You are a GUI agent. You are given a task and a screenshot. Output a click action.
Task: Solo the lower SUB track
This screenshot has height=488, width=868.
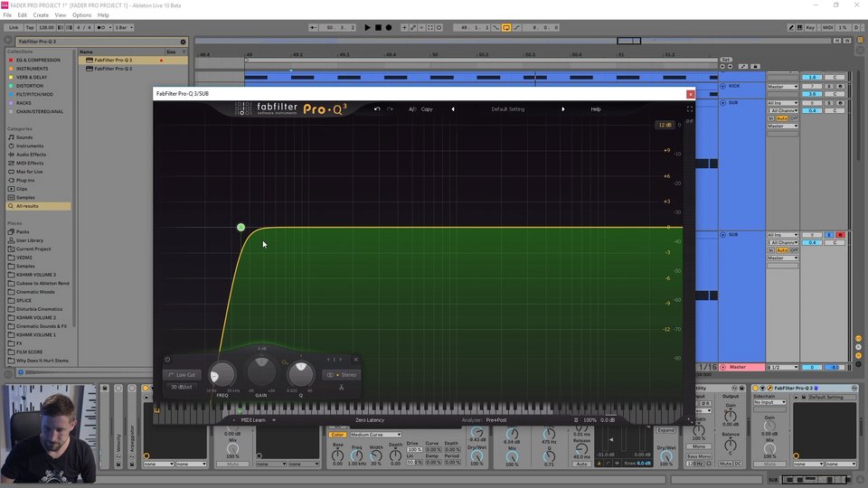tap(829, 235)
